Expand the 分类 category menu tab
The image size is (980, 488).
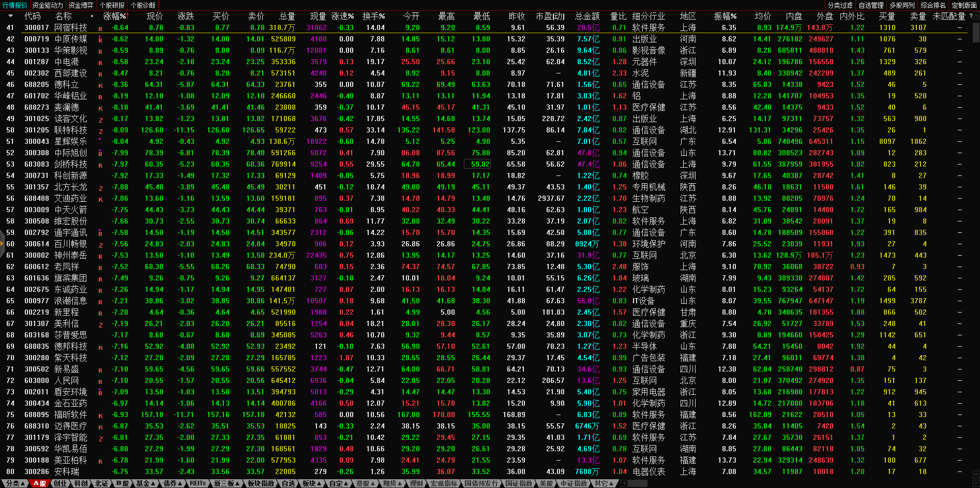16,483
